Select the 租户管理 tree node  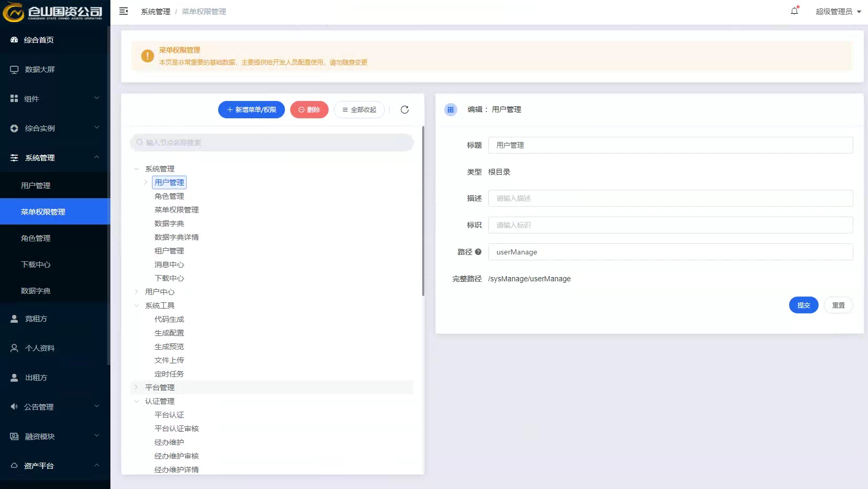[x=169, y=251]
